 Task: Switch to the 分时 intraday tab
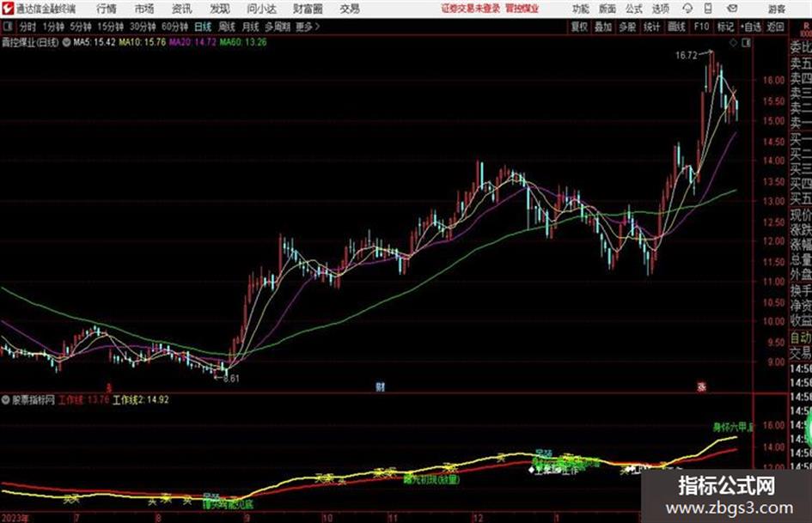28,27
